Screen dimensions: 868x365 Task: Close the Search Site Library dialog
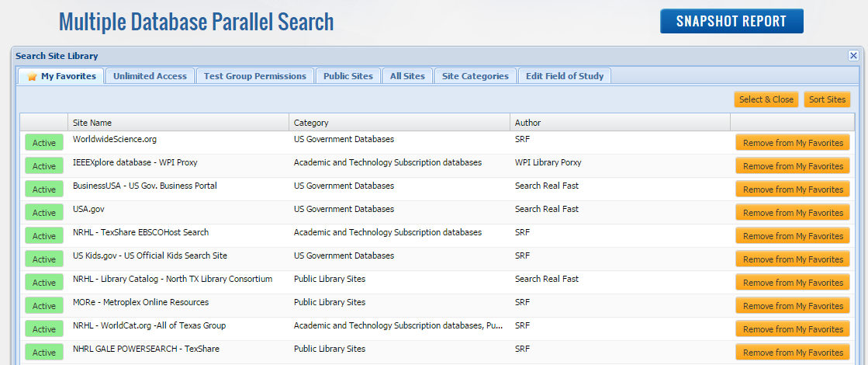point(853,56)
